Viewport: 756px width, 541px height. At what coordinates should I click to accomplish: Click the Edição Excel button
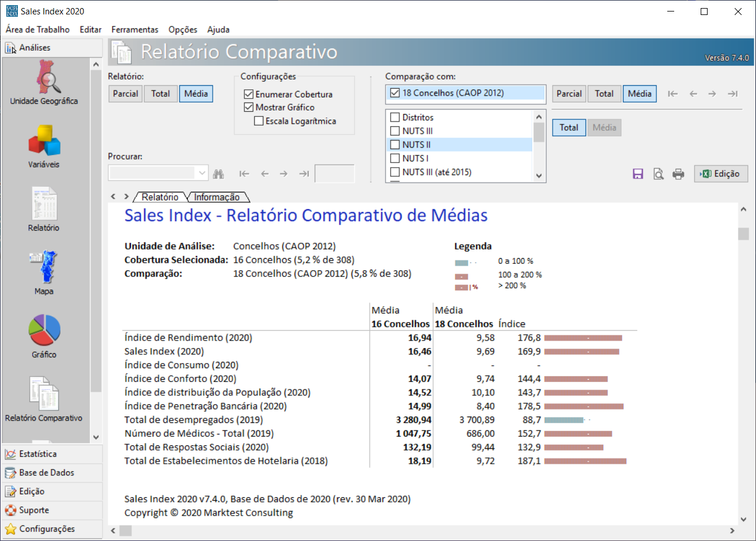pyautogui.click(x=721, y=173)
